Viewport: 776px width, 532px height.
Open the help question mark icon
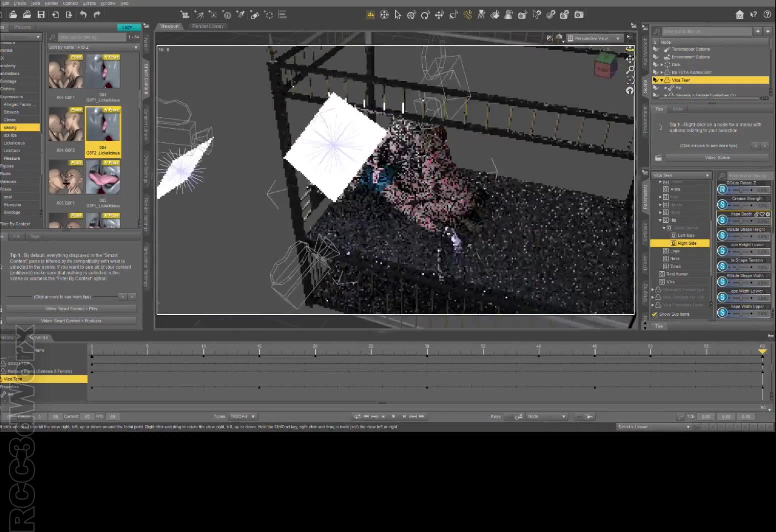click(767, 15)
